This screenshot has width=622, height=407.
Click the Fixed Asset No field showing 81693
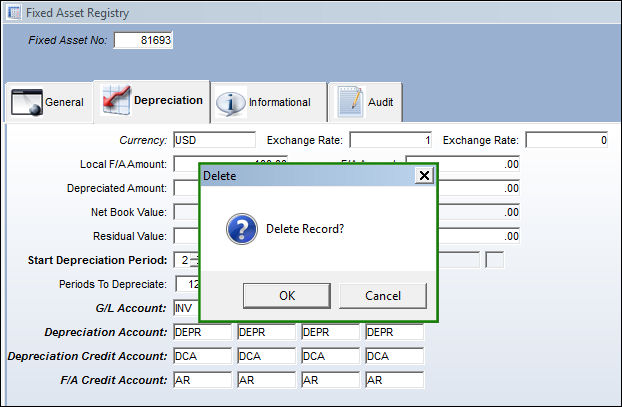(143, 40)
